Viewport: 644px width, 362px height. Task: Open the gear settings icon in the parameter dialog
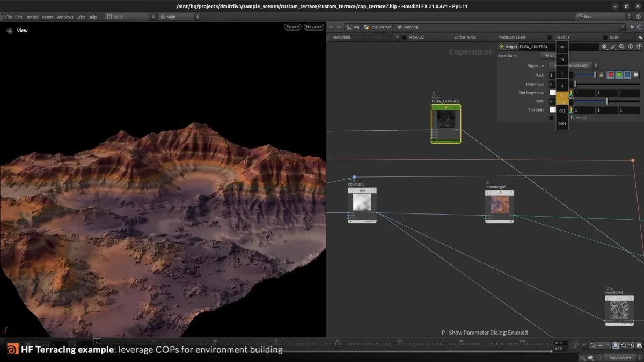click(x=605, y=47)
